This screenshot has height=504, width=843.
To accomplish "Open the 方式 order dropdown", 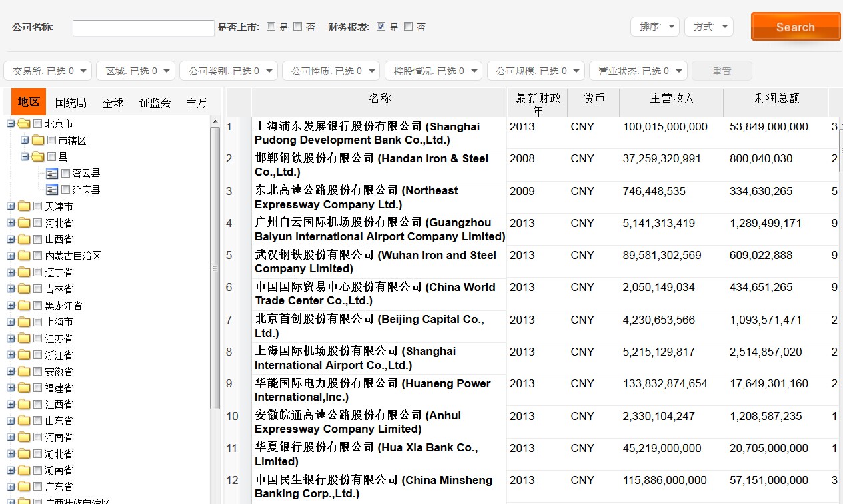I will [709, 27].
